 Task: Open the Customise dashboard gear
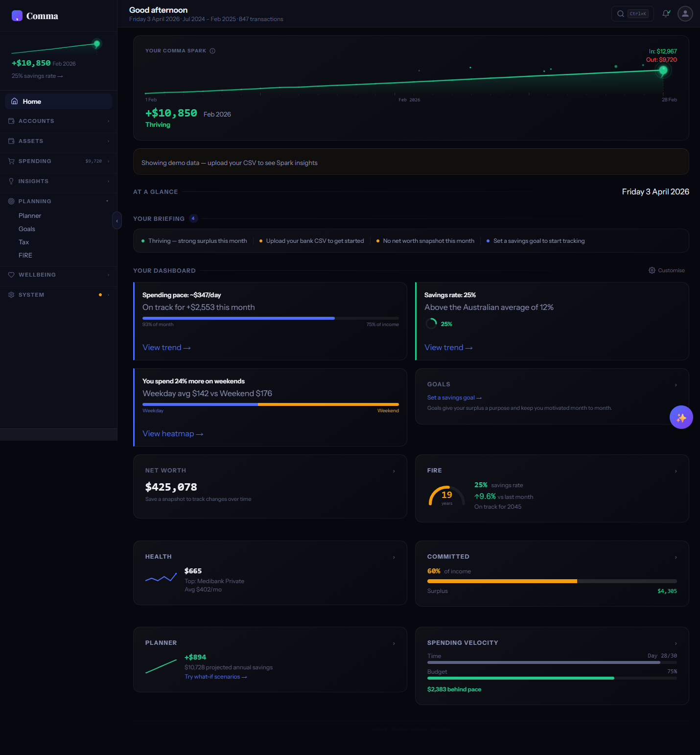pyautogui.click(x=652, y=270)
